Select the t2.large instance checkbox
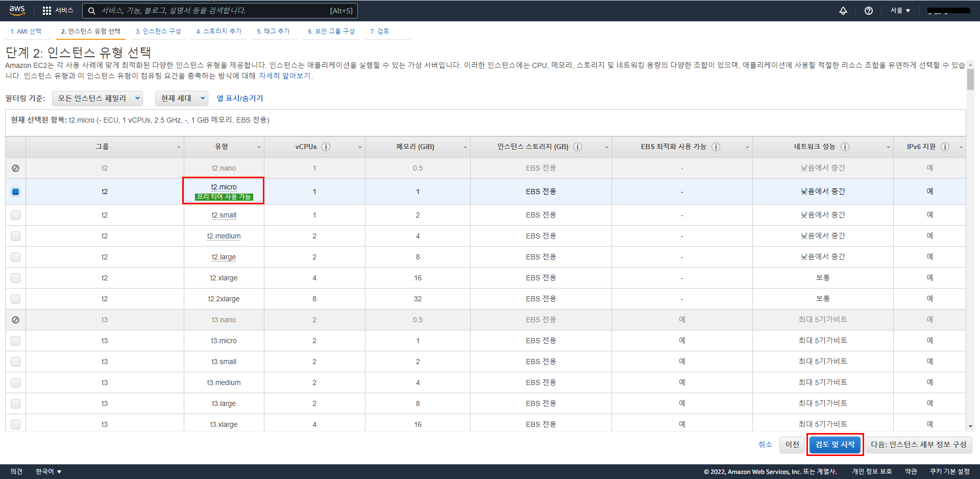 15,257
